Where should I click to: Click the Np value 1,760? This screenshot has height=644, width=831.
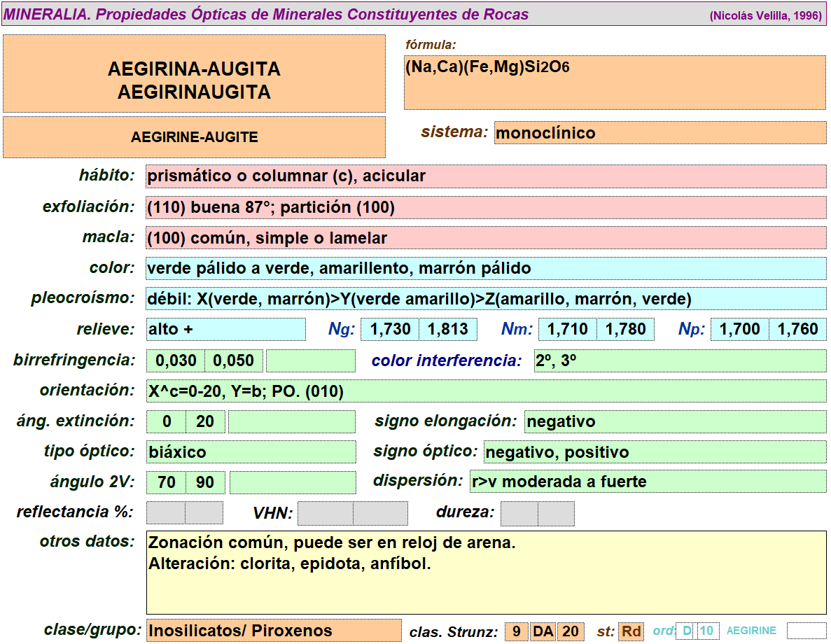[797, 330]
